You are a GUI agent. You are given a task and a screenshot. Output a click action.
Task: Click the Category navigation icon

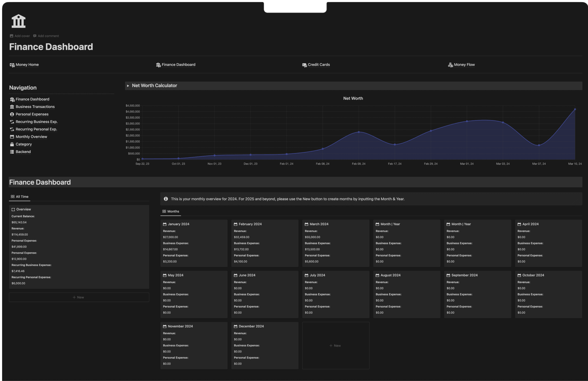click(x=12, y=144)
